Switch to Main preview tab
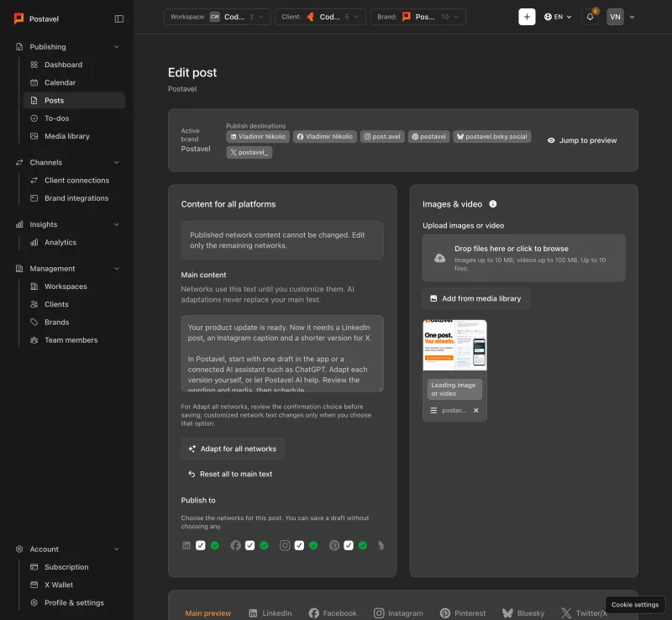672x620 pixels. click(207, 613)
